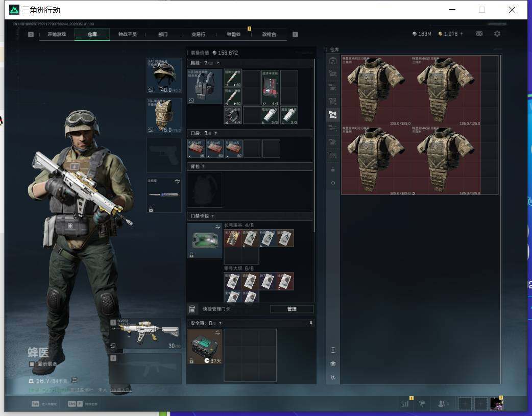
Task: Click the 管理 keycard button
Action: [x=292, y=309]
